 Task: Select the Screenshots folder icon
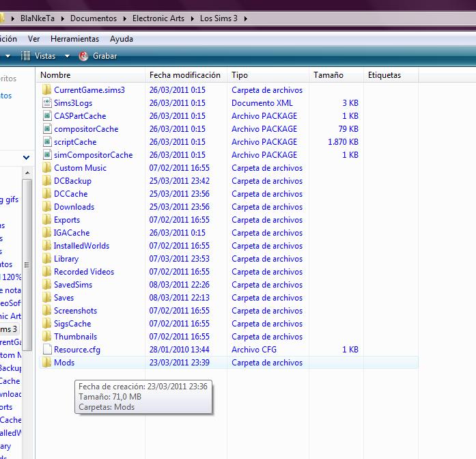tap(46, 311)
